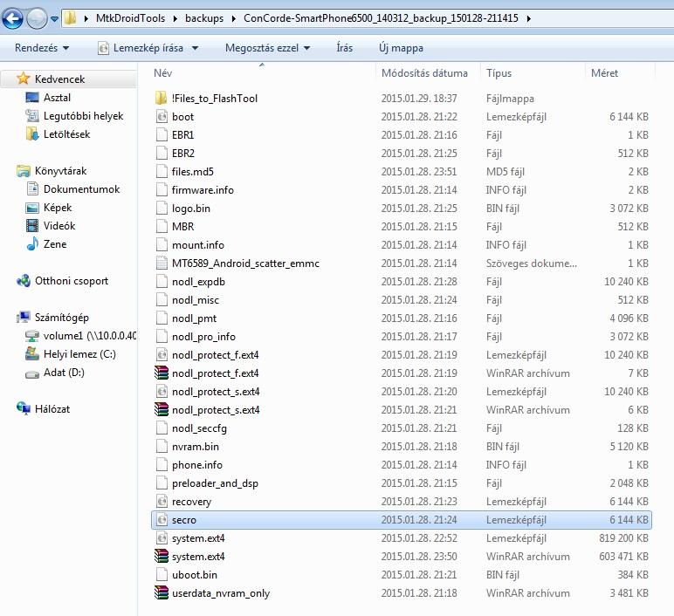The image size is (674, 616).
Task: Click the Írás toolbar button
Action: pyautogui.click(x=344, y=48)
